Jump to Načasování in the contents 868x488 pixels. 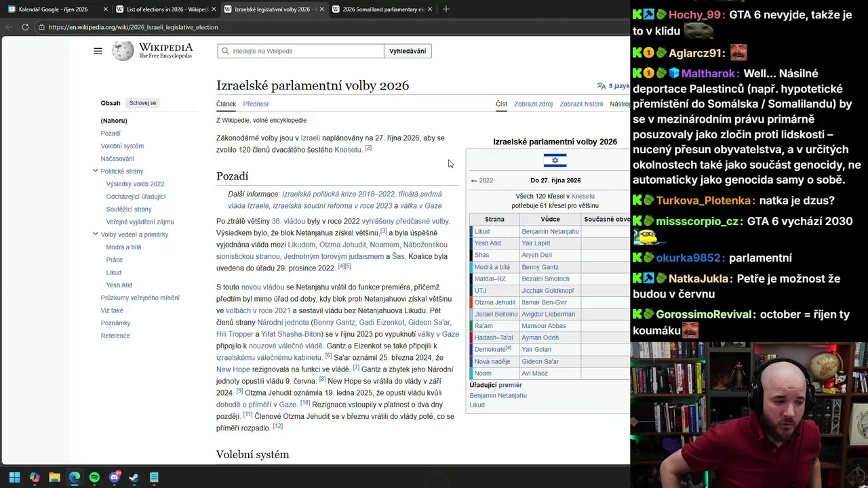117,159
